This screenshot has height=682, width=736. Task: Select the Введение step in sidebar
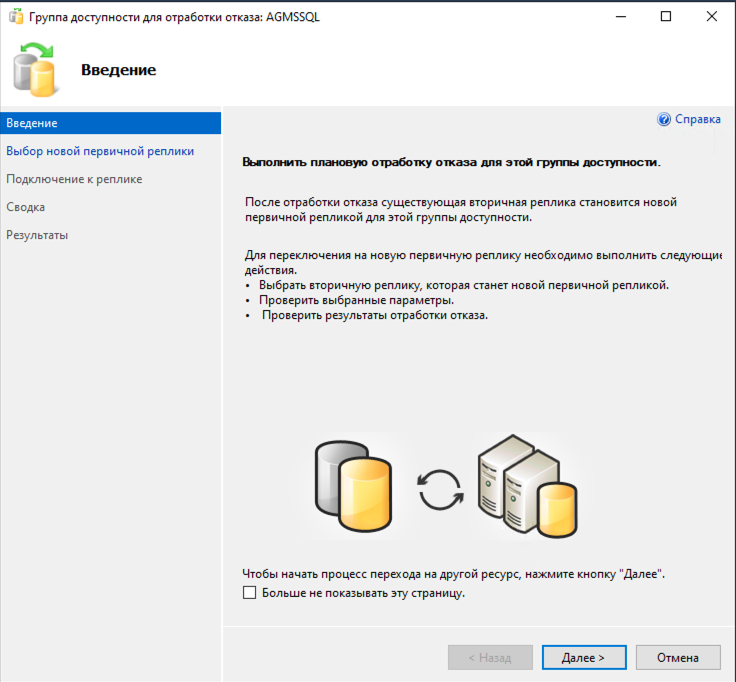111,123
